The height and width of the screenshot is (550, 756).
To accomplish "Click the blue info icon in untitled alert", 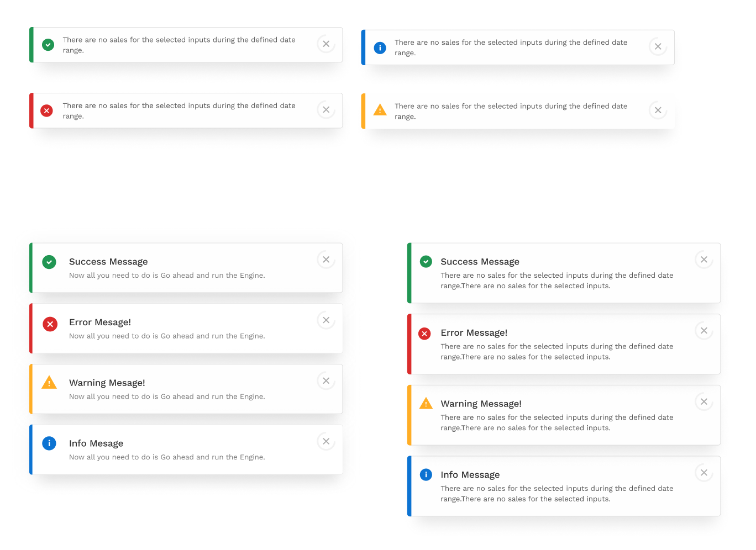I will (x=380, y=48).
